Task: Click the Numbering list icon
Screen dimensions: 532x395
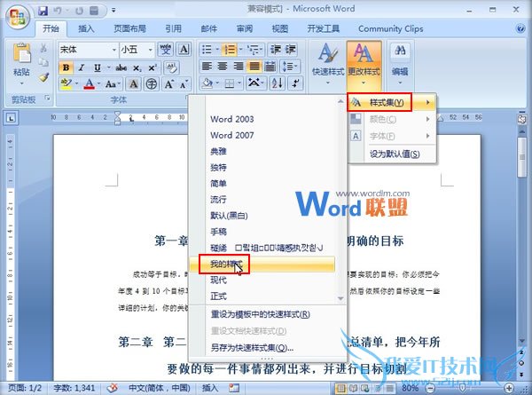Action: tap(230, 50)
